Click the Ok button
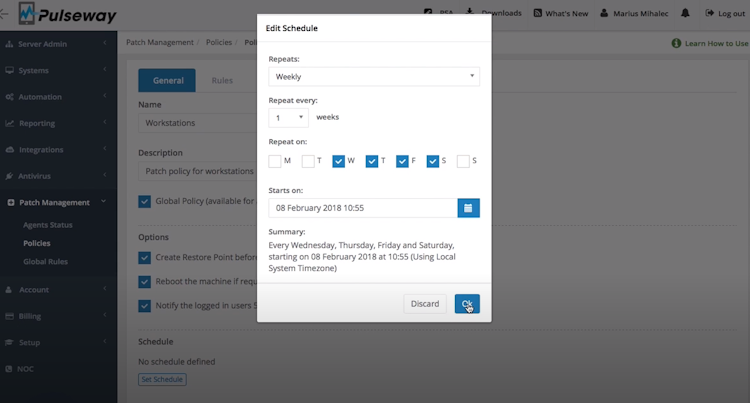This screenshot has height=403, width=750. (x=467, y=304)
